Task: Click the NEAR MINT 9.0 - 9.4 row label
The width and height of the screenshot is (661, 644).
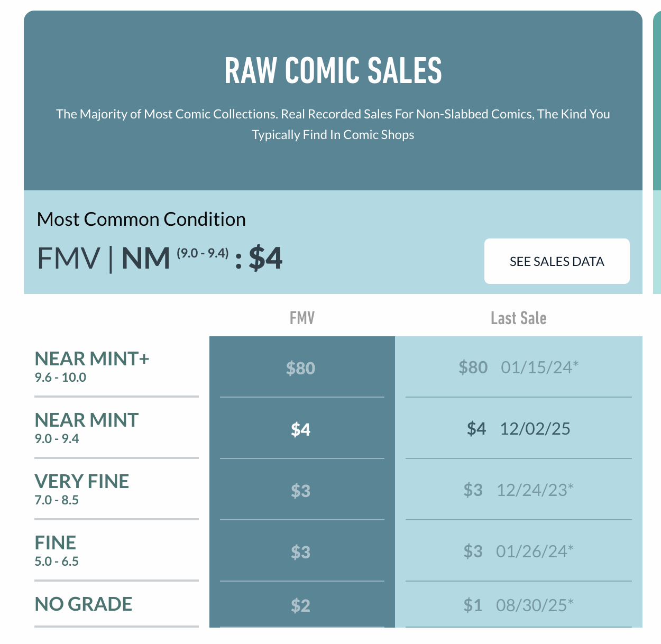Action: [x=87, y=421]
